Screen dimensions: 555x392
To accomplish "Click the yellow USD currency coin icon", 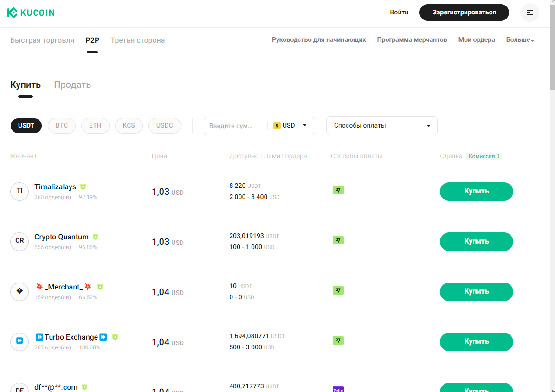I will point(277,126).
